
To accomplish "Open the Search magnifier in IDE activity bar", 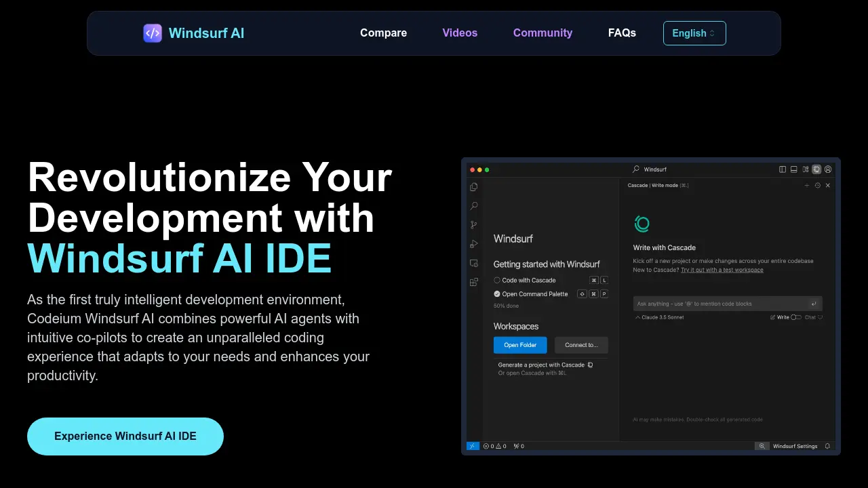I will [x=473, y=206].
